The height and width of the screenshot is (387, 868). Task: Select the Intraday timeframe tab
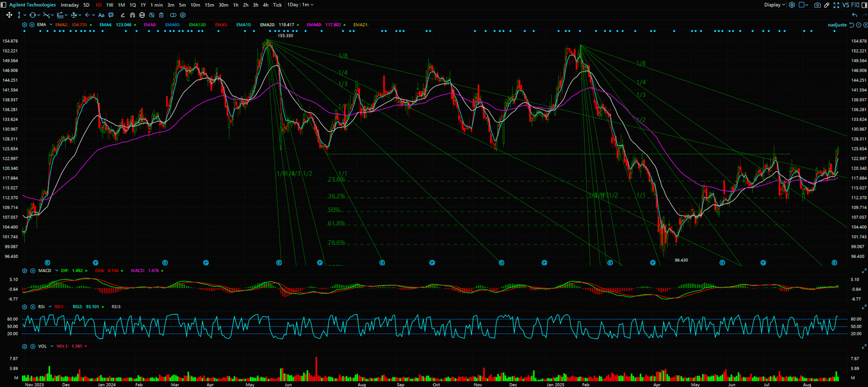(69, 5)
